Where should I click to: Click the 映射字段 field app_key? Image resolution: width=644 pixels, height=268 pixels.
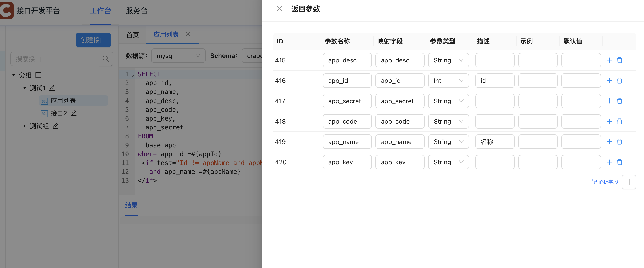click(x=399, y=162)
